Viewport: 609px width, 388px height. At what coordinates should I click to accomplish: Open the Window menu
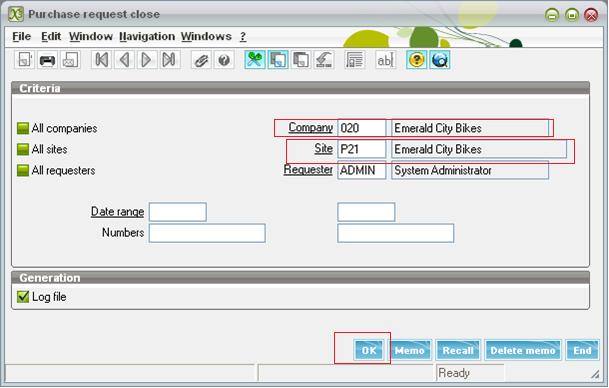[x=91, y=37]
